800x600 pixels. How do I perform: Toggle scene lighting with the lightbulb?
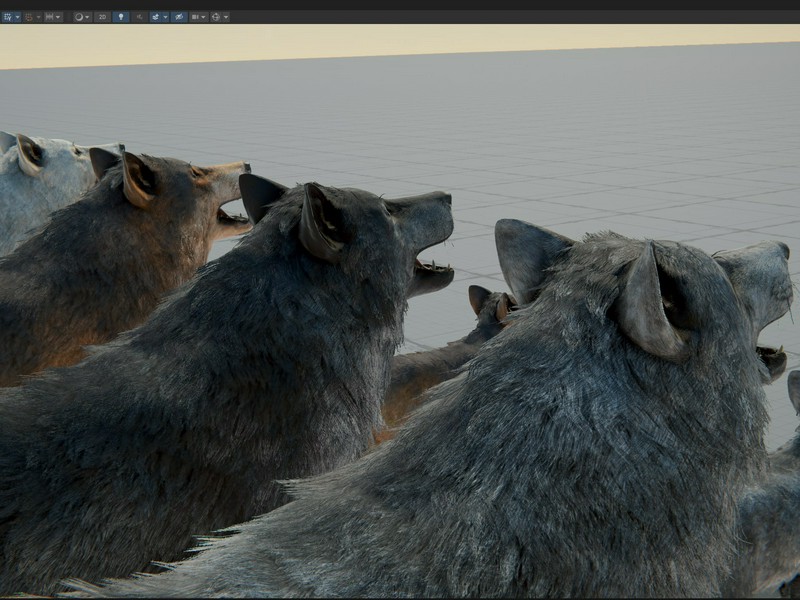pos(121,17)
